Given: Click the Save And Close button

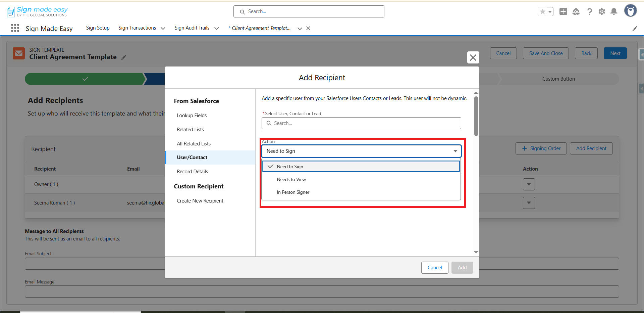Looking at the screenshot, I should [545, 53].
